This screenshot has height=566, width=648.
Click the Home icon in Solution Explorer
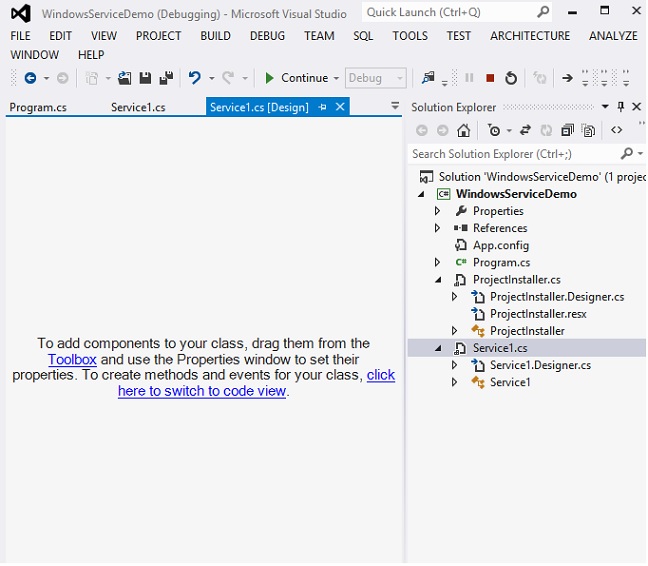(x=463, y=130)
